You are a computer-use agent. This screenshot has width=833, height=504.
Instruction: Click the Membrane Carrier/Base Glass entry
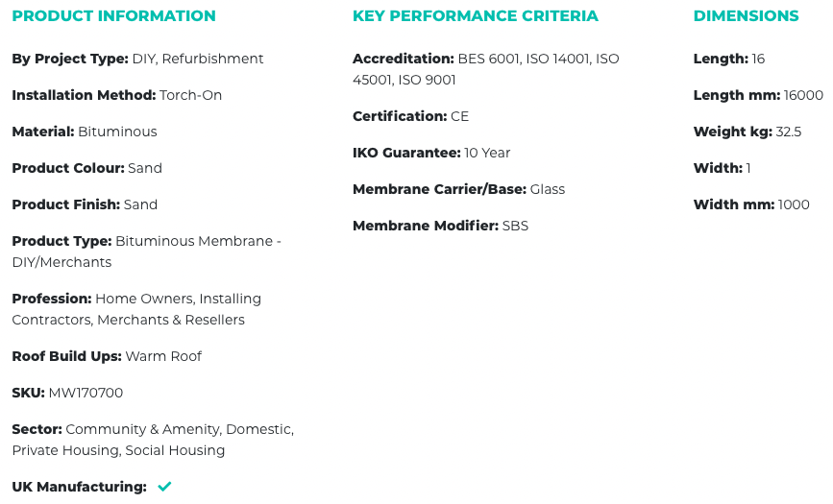[459, 189]
